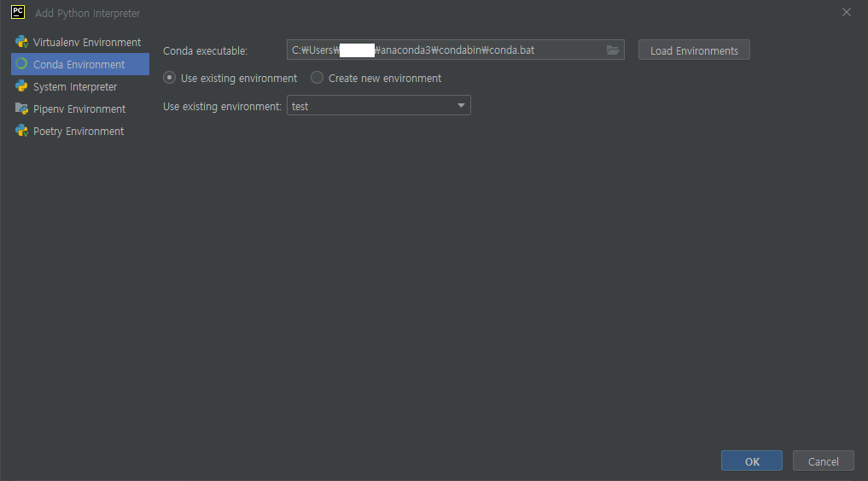Confirm with the OK button

pyautogui.click(x=752, y=461)
